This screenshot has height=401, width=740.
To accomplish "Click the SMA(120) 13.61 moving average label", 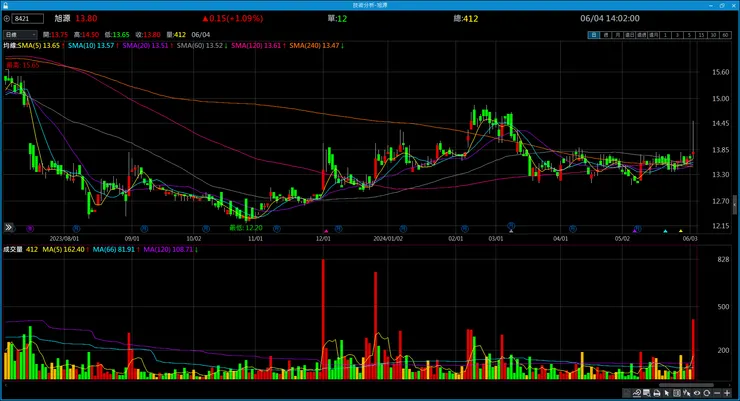I will point(258,45).
